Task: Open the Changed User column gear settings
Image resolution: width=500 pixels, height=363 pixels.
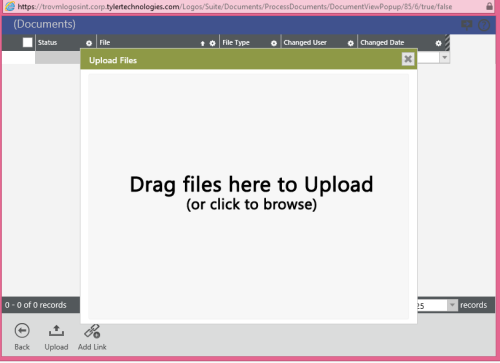Action: [x=350, y=43]
